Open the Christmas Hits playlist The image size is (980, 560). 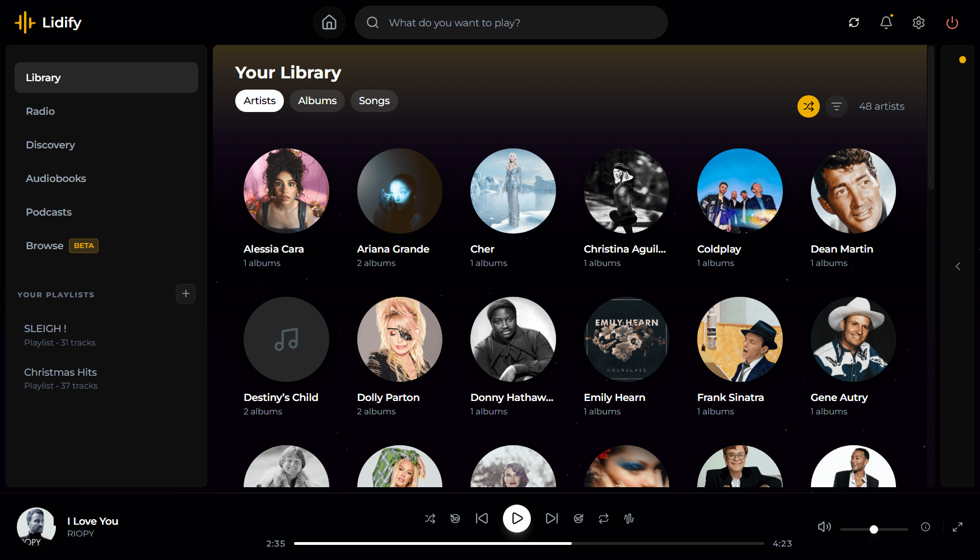click(60, 372)
